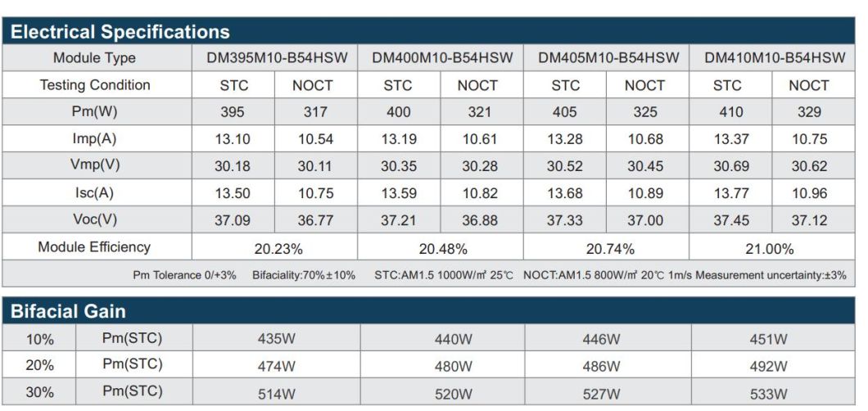
Task: Click the 13.10 Imp value cell
Action: point(233,139)
